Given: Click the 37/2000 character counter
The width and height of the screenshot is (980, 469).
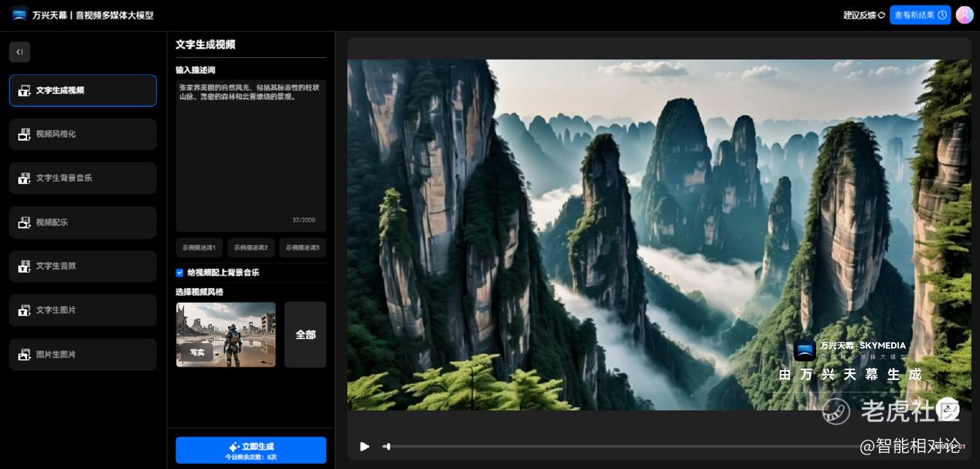Looking at the screenshot, I should click(x=304, y=220).
